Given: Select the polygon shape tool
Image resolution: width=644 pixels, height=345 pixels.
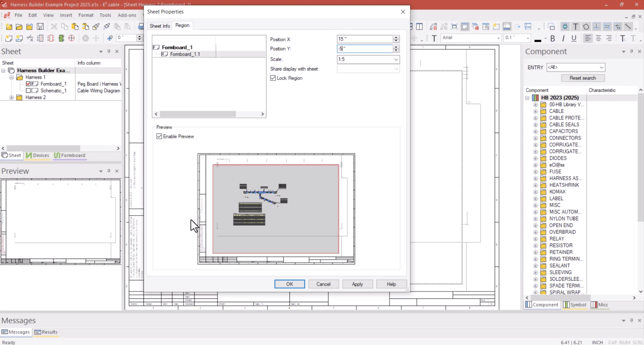Looking at the screenshot, I should click(x=586, y=26).
